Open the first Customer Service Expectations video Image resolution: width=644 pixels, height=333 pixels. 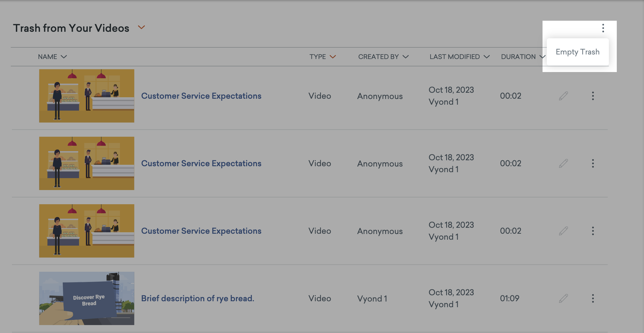[x=201, y=96]
